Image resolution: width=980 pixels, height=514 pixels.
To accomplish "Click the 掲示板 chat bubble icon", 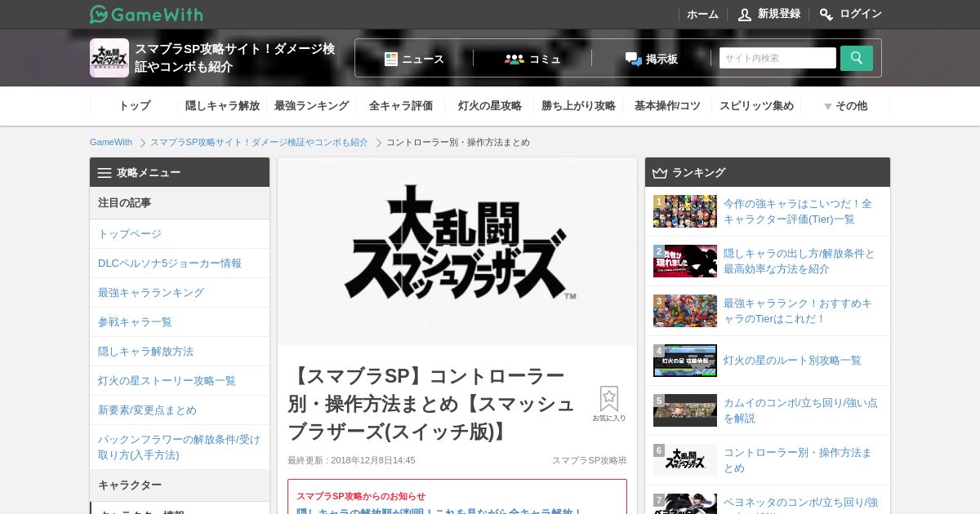I will click(634, 59).
